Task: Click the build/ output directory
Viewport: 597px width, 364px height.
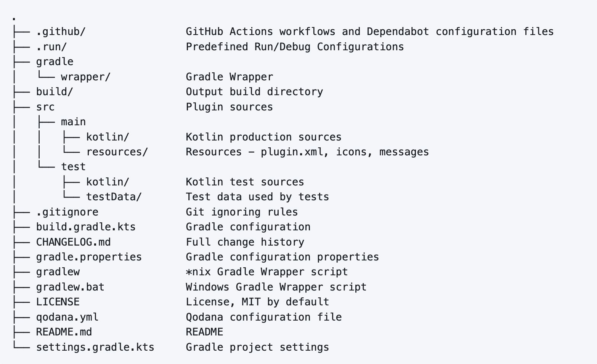Action: [x=55, y=92]
